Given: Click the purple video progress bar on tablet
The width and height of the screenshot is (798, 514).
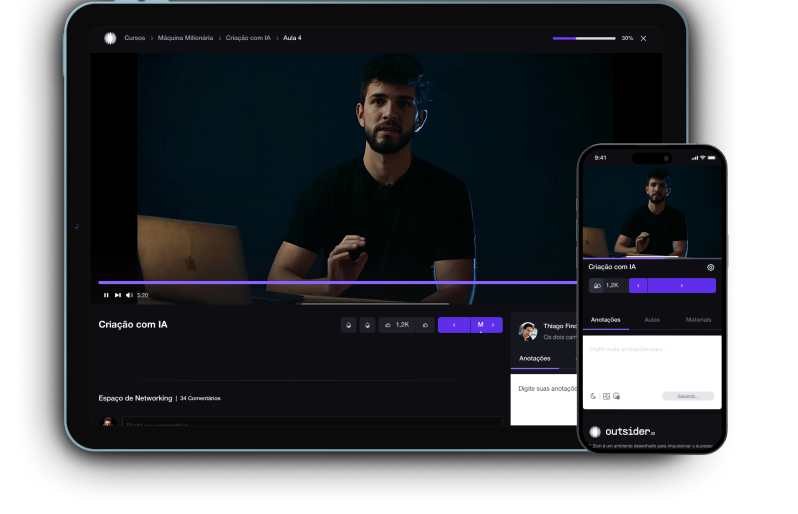Looking at the screenshot, I should (x=340, y=283).
